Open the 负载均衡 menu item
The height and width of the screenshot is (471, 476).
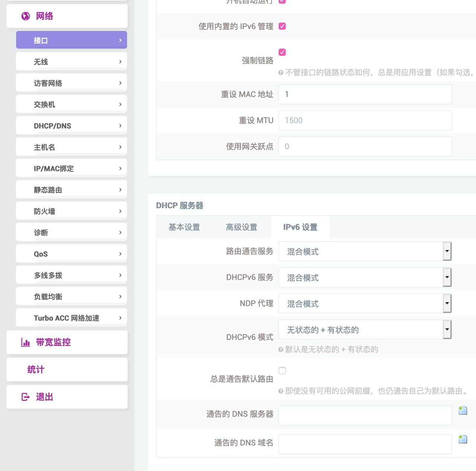tap(71, 297)
